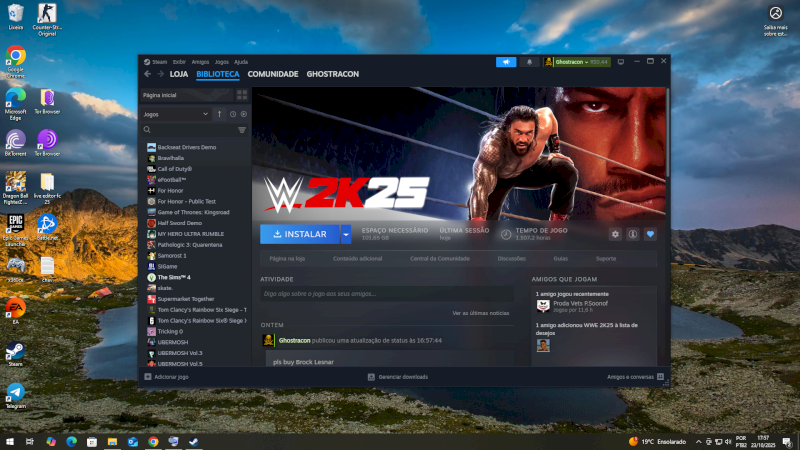Open the notifications bell
800x450 pixels.
pyautogui.click(x=529, y=62)
